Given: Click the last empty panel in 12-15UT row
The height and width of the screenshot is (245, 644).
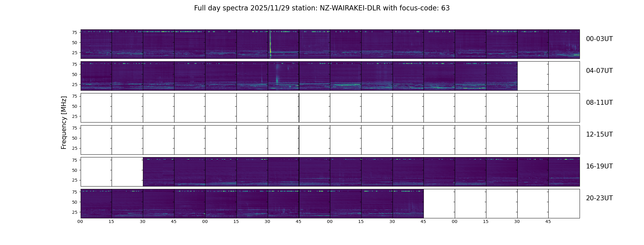Looking at the screenshot, I should point(564,140).
